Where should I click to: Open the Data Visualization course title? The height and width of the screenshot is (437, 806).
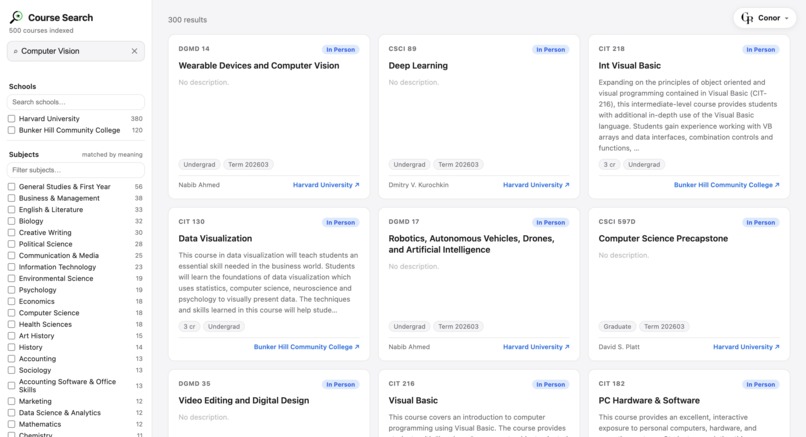(x=215, y=238)
